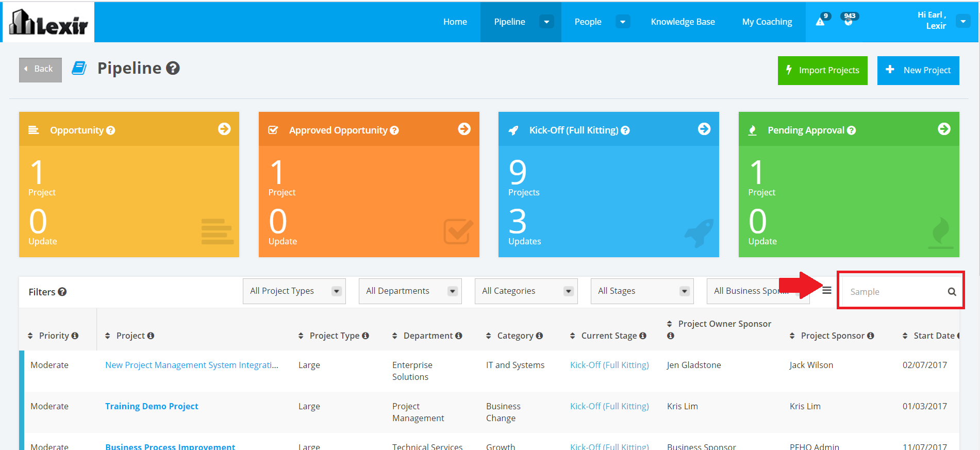
Task: Click help icon next to Opportunity title
Action: (110, 130)
